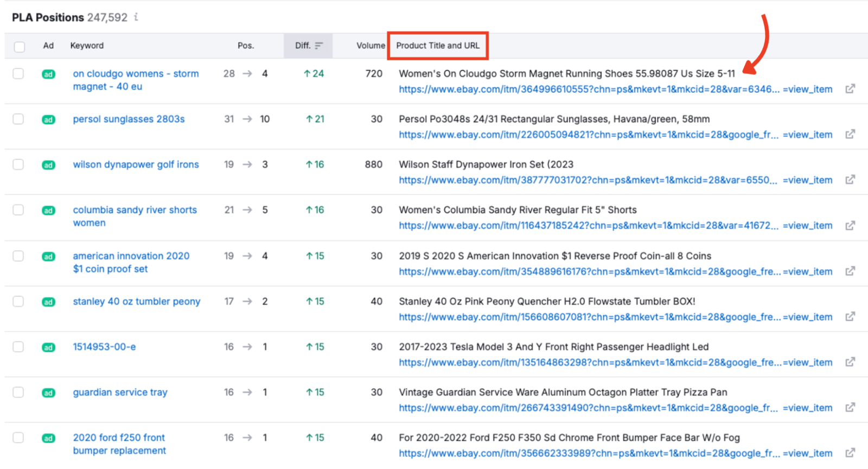This screenshot has width=868, height=469.
Task: Click the info icon beside PLA Positions
Action: tap(136, 17)
